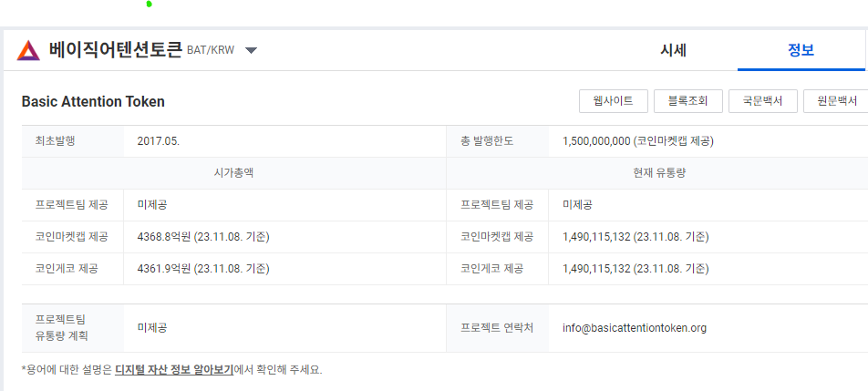Select the Basic Attention Token heading
Viewport: 868px width, 391px height.
[x=93, y=102]
